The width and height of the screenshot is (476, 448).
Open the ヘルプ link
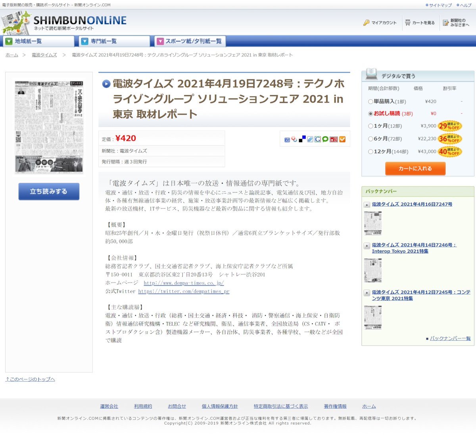[x=466, y=6]
